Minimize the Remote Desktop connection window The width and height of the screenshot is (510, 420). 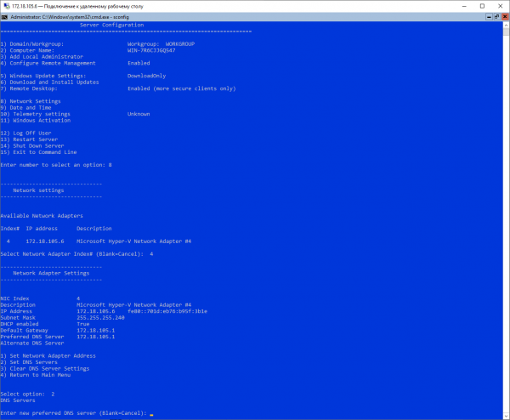point(464,5)
